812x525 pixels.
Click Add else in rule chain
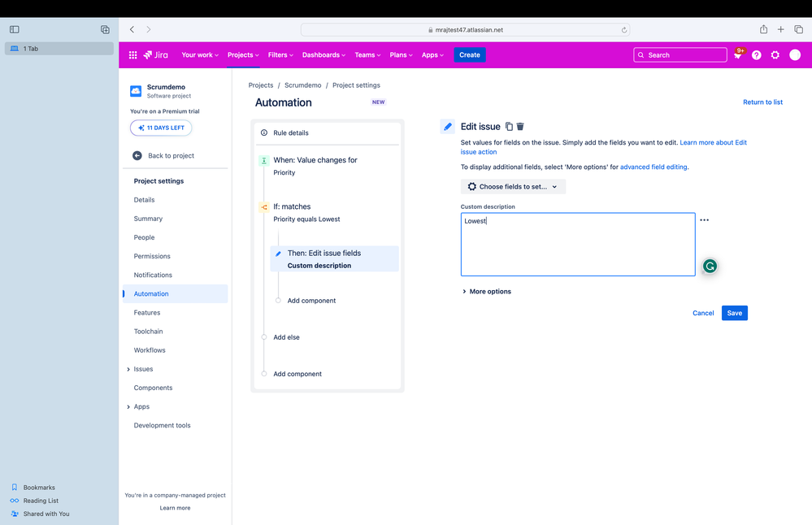click(286, 337)
